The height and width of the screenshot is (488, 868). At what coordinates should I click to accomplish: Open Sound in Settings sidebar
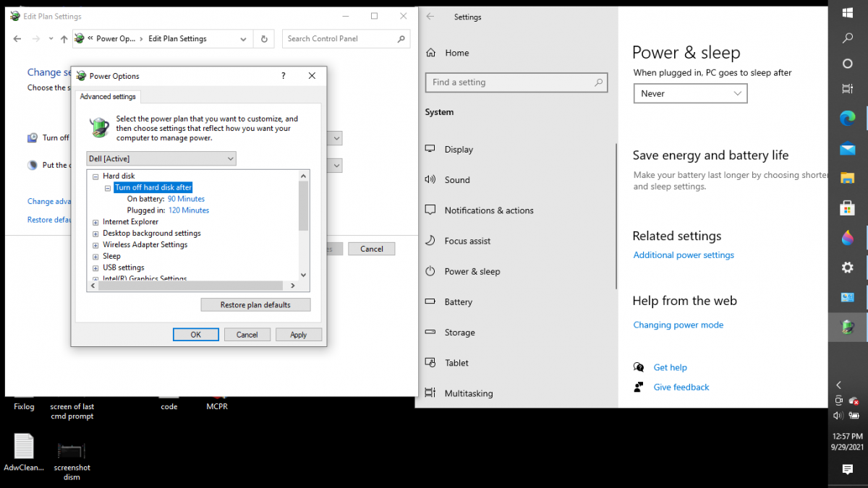457,180
